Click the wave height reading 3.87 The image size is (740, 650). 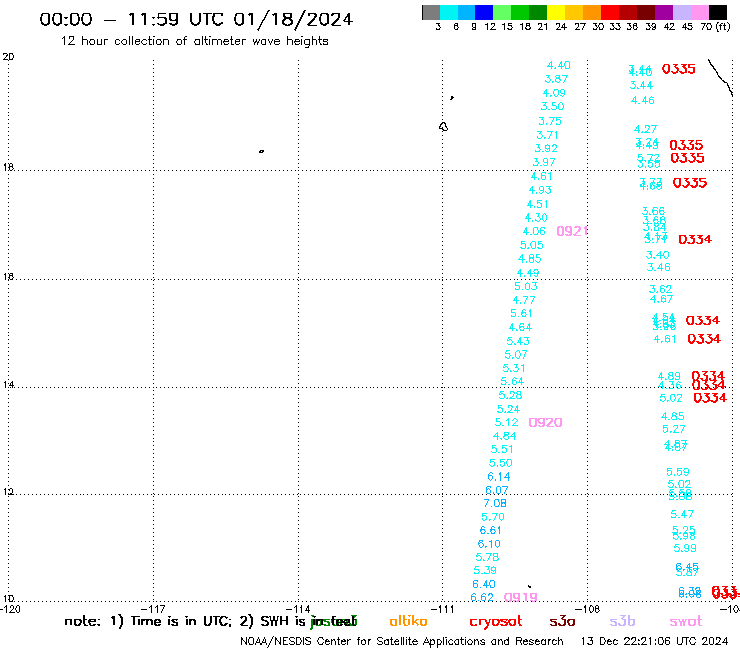click(556, 79)
